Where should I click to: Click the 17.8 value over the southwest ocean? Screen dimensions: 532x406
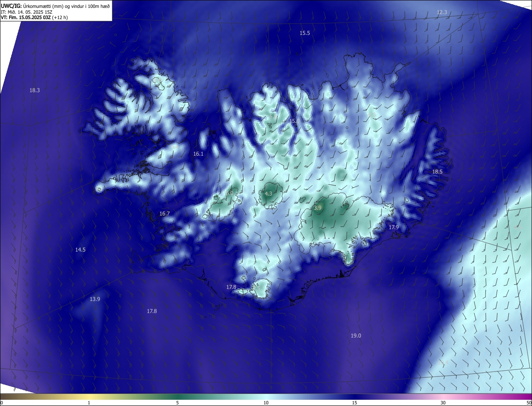point(152,311)
